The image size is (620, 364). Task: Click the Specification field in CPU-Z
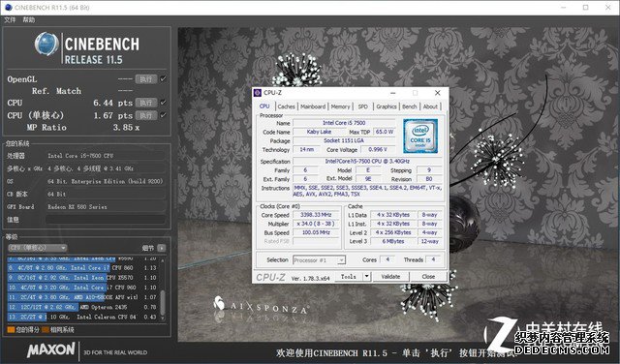367,162
